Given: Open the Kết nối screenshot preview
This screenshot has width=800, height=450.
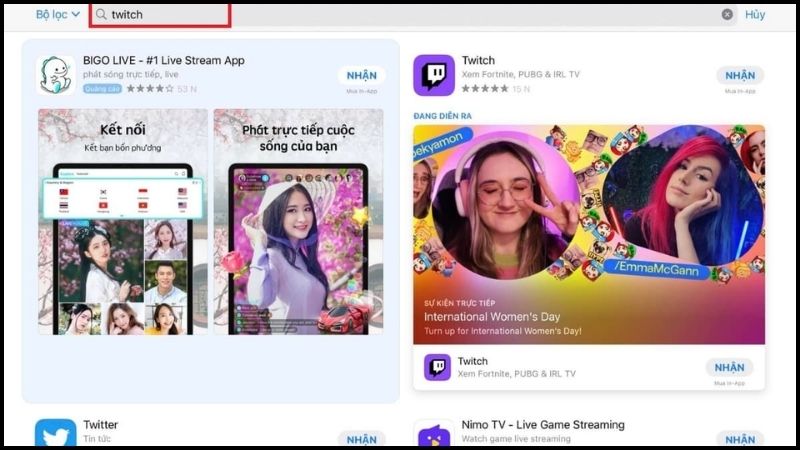Looking at the screenshot, I should click(x=123, y=221).
